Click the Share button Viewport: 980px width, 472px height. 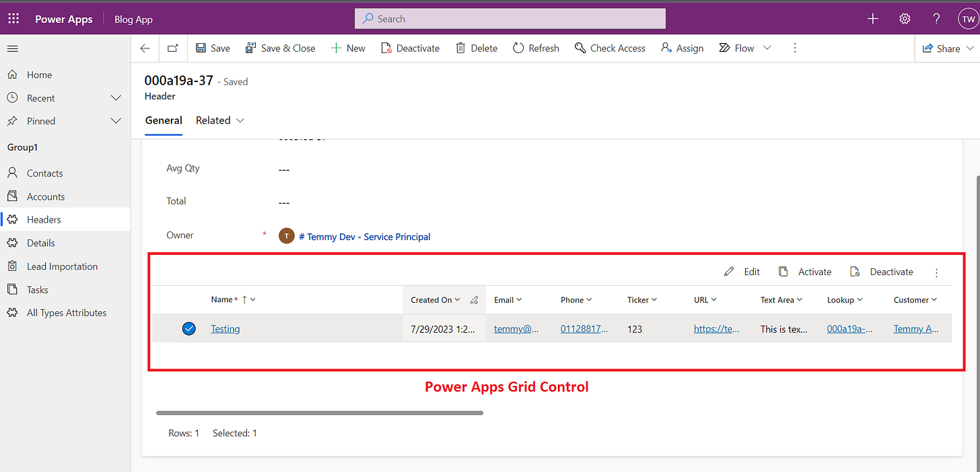point(941,48)
